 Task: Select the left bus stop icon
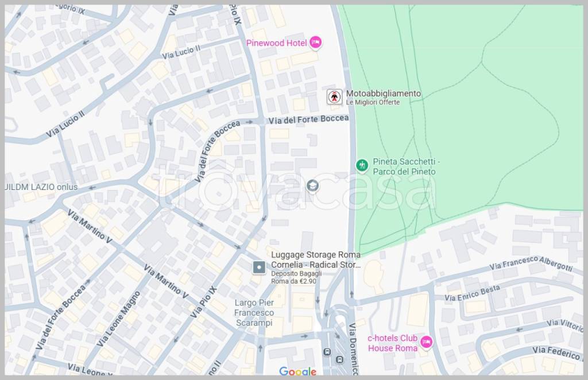[327, 352]
